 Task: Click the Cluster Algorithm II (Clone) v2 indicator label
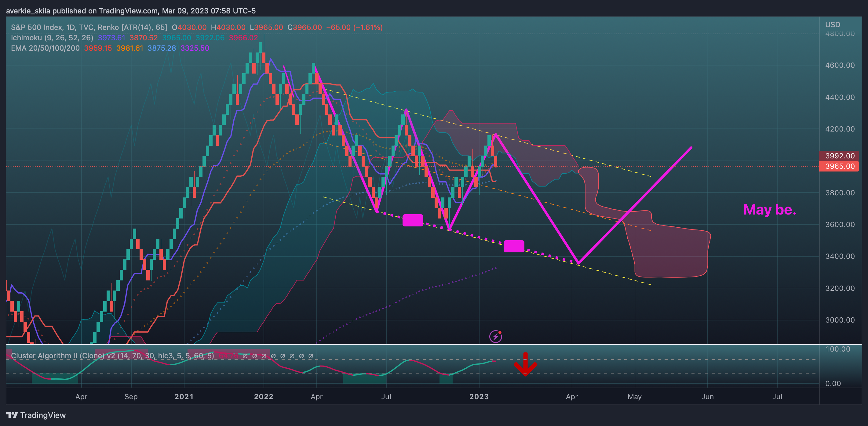click(112, 356)
